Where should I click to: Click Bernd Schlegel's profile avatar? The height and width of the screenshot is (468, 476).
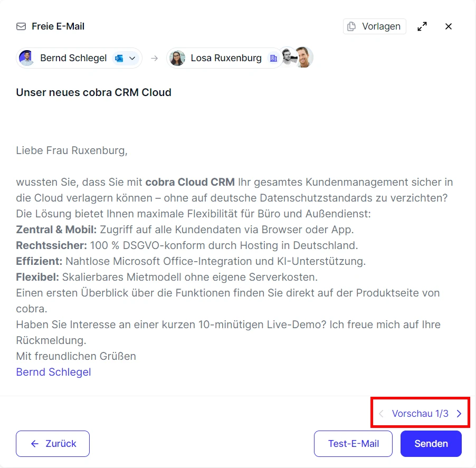tap(25, 58)
